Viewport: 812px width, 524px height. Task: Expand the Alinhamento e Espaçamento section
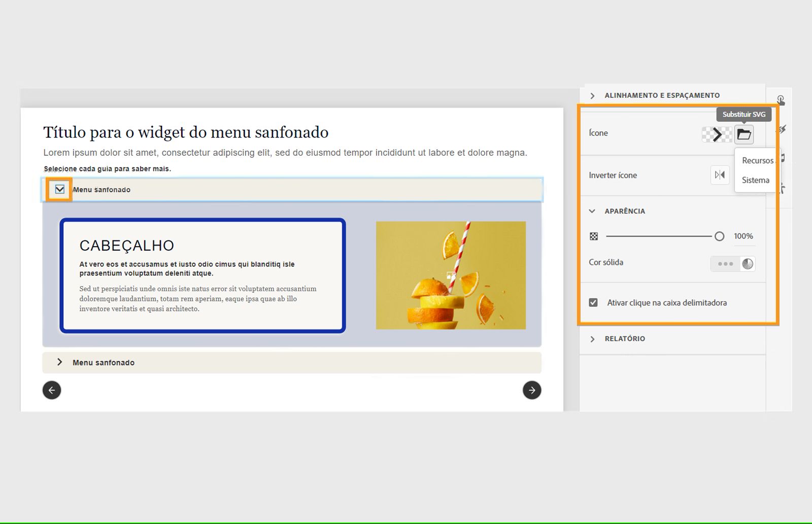click(592, 95)
